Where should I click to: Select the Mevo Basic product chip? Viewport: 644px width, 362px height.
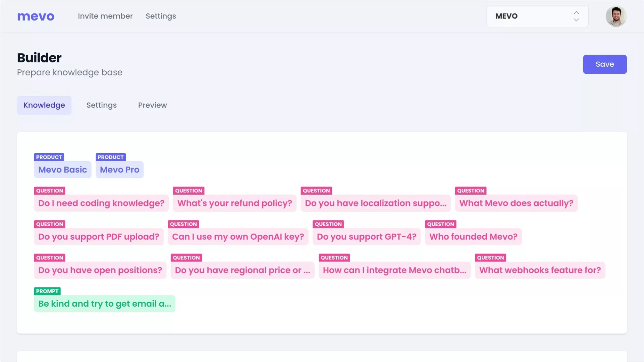pyautogui.click(x=62, y=170)
